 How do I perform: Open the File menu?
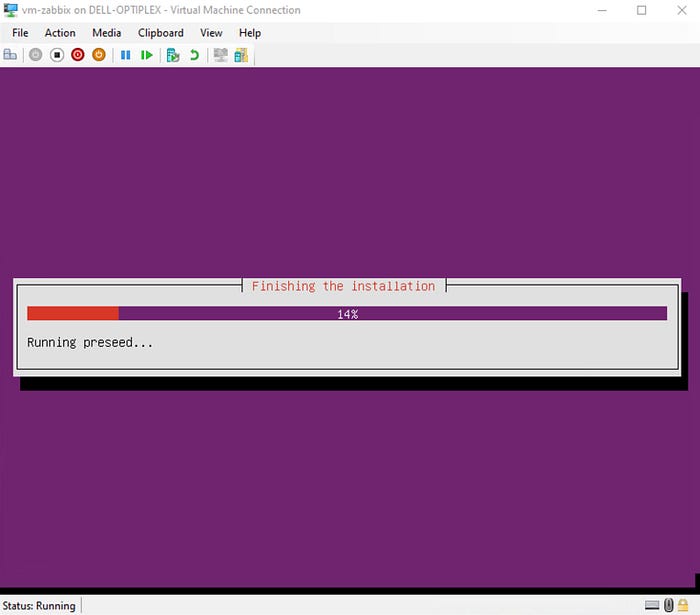coord(20,33)
